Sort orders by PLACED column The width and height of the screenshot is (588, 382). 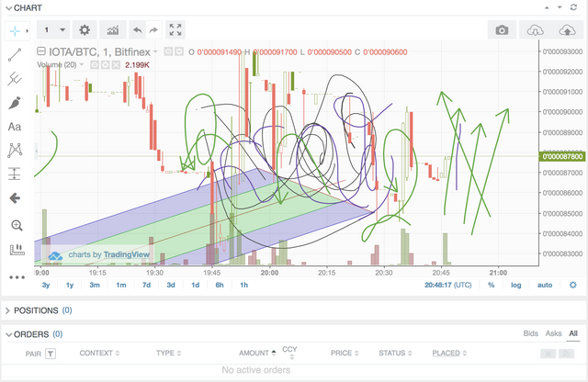[449, 353]
